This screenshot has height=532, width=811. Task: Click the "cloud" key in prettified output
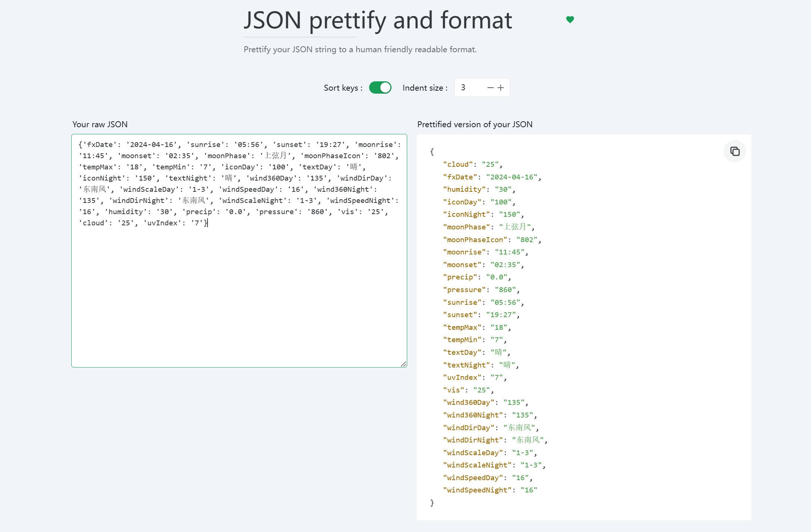point(458,165)
